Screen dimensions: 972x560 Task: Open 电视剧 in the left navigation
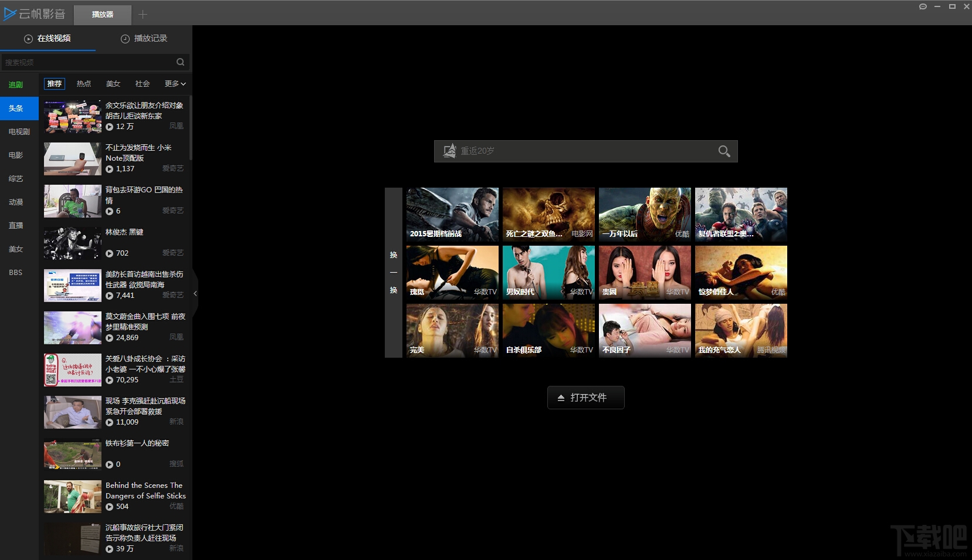pyautogui.click(x=19, y=132)
